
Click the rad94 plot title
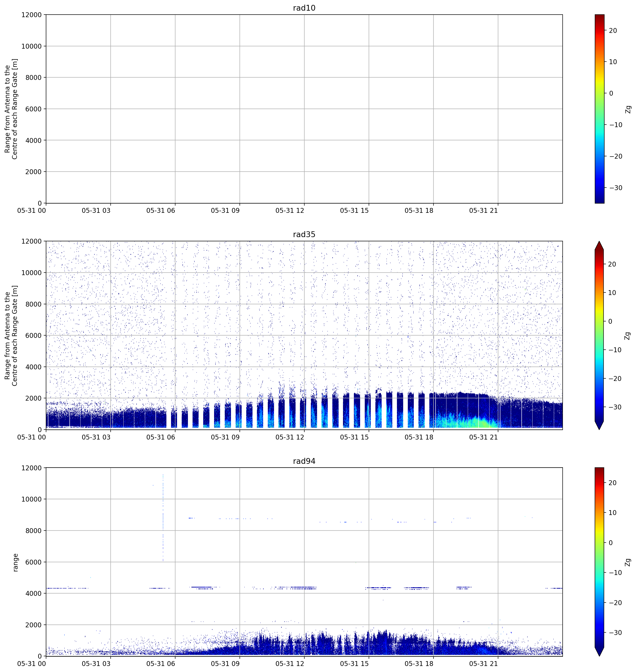(x=304, y=461)
